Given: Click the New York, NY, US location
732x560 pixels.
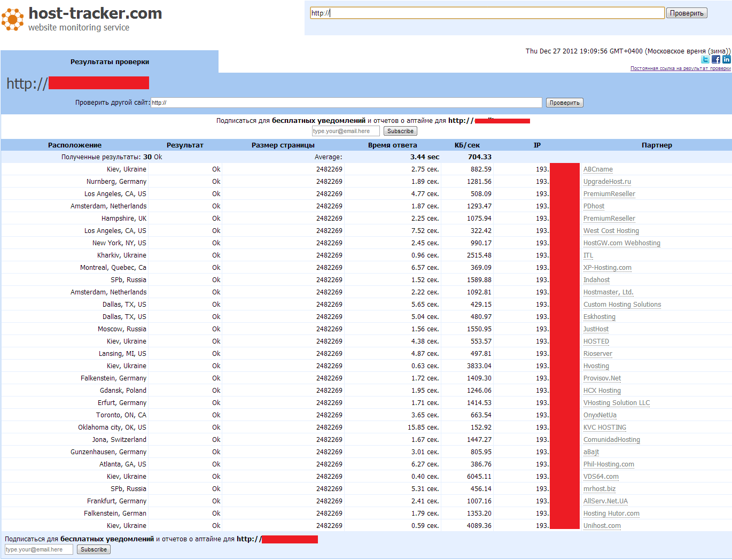Looking at the screenshot, I should click(119, 243).
